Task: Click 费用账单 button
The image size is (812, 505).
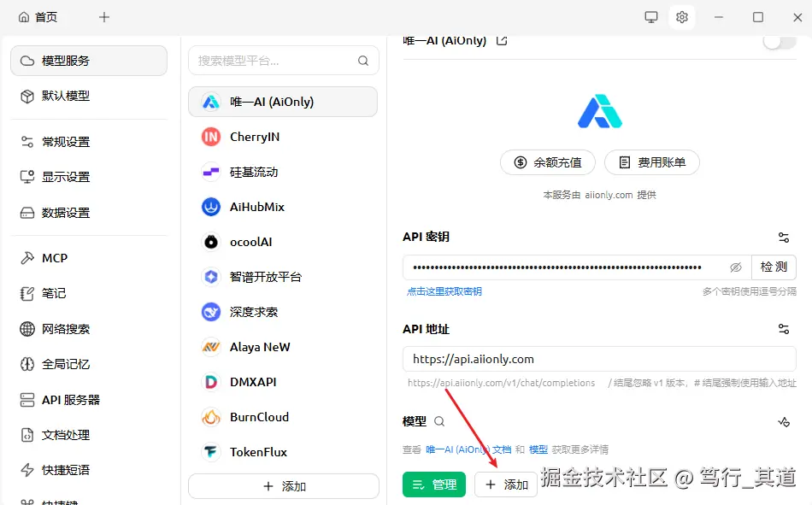Action: click(x=652, y=162)
